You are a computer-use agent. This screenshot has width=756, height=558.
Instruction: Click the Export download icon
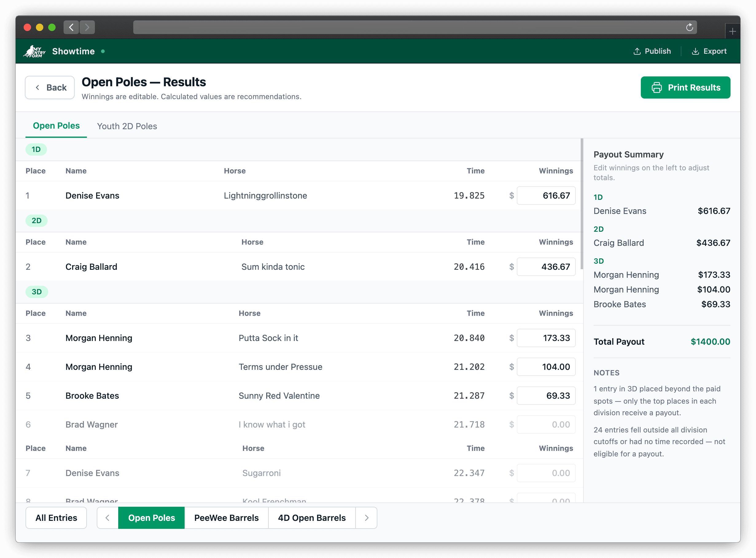(x=695, y=51)
